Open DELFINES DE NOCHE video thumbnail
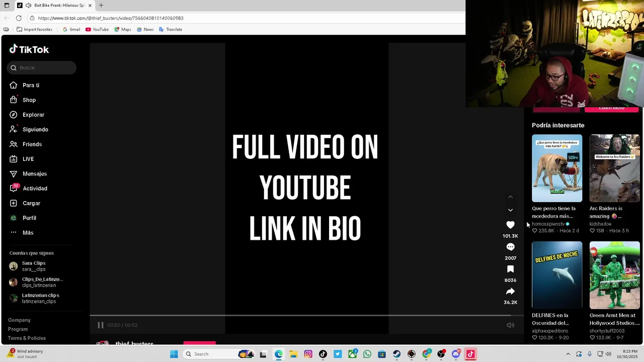The image size is (644, 362). coord(557,275)
